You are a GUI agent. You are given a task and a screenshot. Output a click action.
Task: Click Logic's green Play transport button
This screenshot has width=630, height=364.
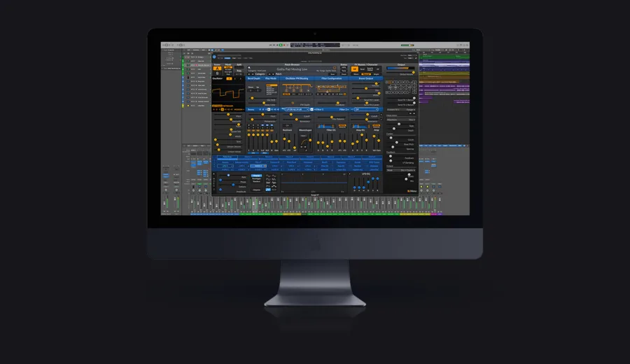point(281,45)
